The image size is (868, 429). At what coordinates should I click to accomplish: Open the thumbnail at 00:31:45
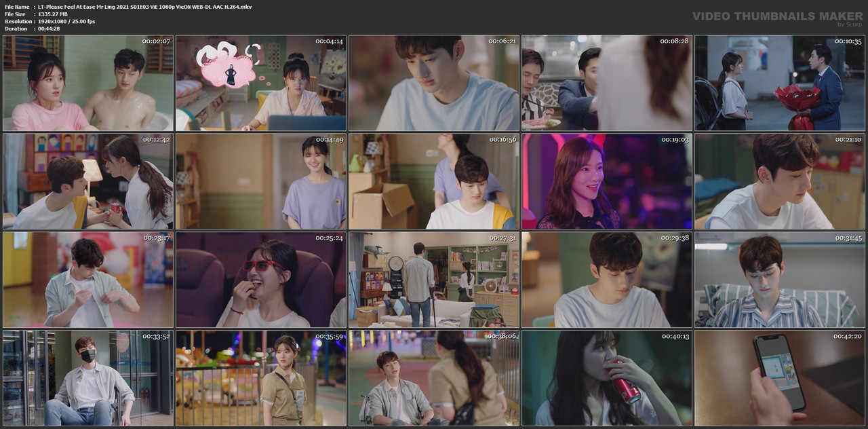click(x=780, y=280)
